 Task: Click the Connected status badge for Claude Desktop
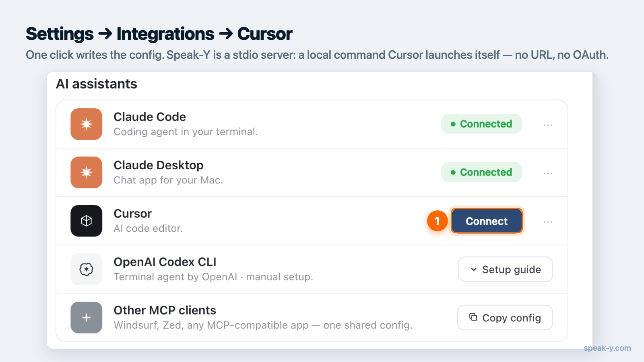click(481, 172)
